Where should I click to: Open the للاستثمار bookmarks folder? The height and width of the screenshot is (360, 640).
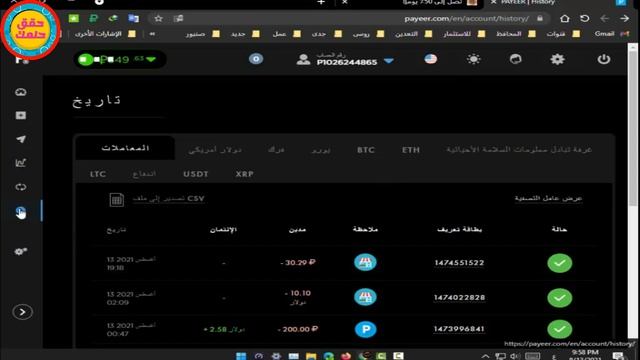[464, 34]
